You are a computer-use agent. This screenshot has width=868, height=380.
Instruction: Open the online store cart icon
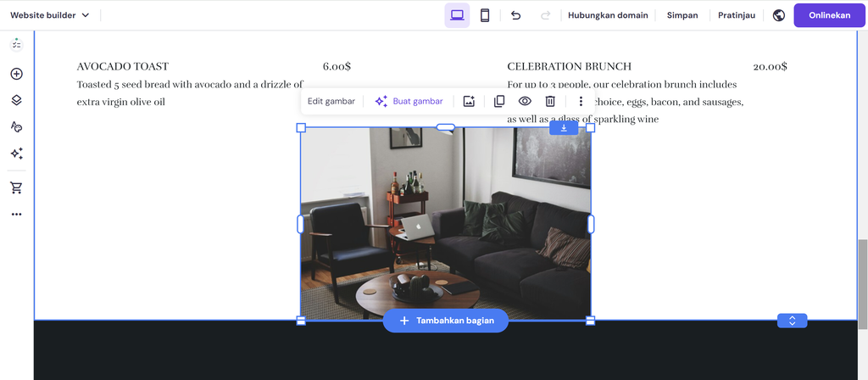click(x=17, y=187)
